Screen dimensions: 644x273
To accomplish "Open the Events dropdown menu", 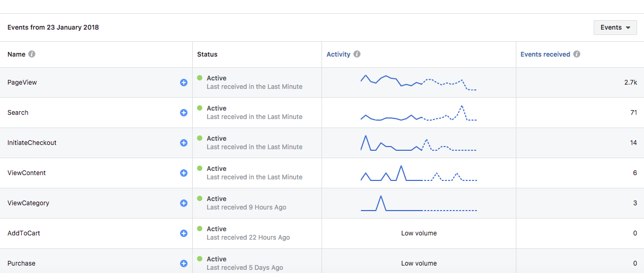I will pos(615,28).
